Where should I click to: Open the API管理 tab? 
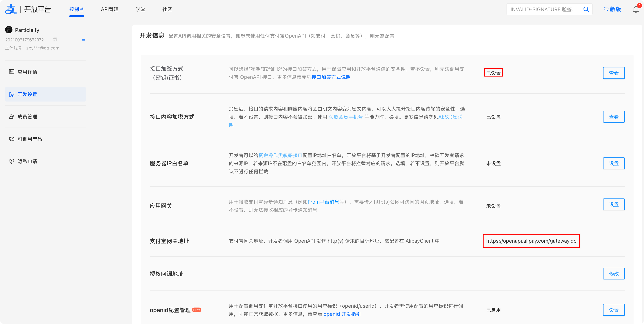(110, 9)
